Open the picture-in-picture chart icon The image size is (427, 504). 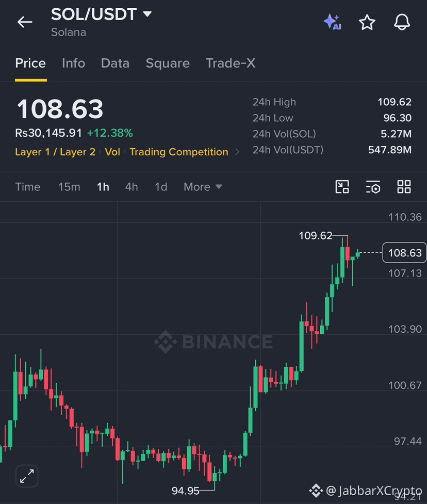click(342, 187)
